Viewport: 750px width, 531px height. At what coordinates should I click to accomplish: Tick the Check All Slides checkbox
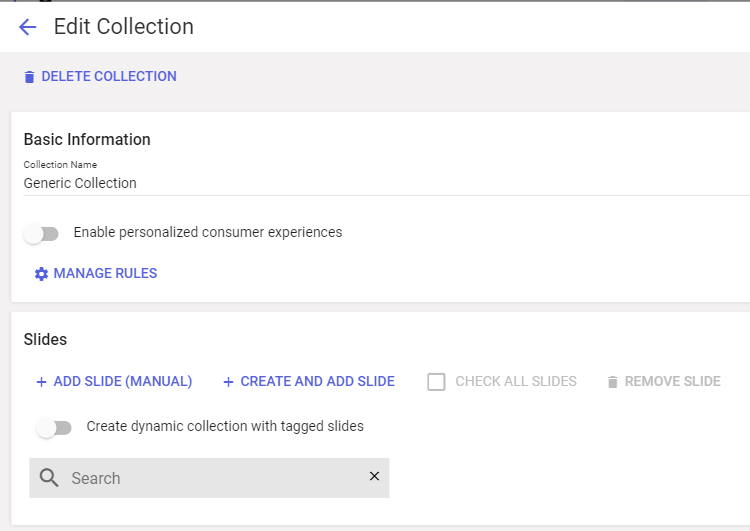coord(436,382)
